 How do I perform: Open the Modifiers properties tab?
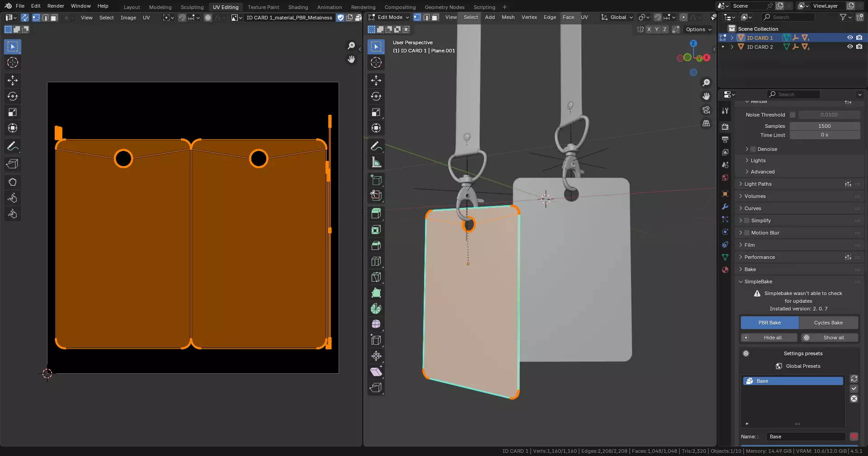pyautogui.click(x=725, y=207)
